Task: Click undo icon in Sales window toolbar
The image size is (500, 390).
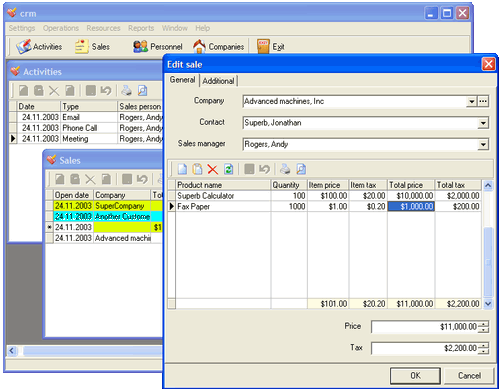Action: click(x=142, y=179)
